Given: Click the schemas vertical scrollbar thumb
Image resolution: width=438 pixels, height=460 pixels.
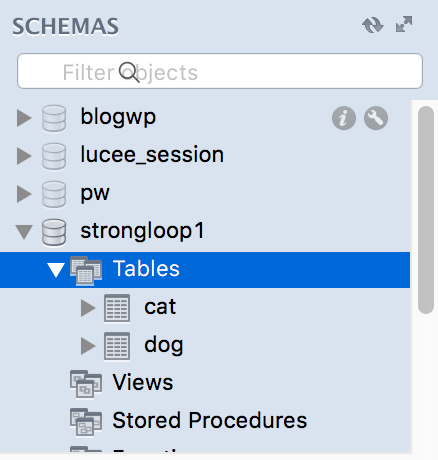Looking at the screenshot, I should pos(426,210).
